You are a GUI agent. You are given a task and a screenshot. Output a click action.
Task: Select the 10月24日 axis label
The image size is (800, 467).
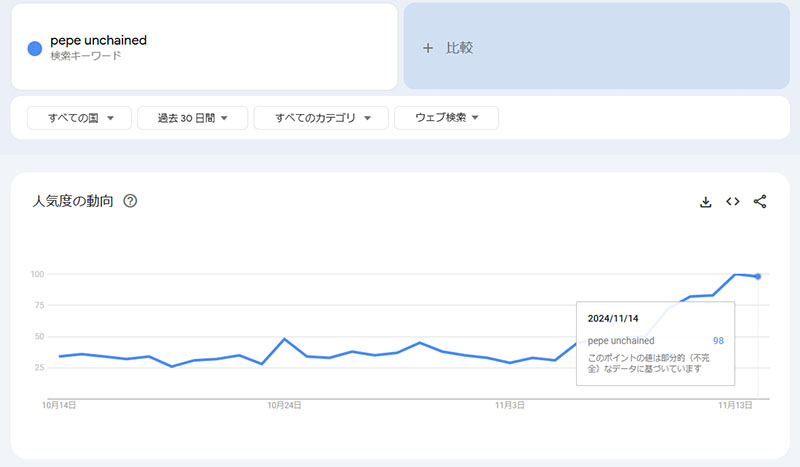[x=284, y=405]
